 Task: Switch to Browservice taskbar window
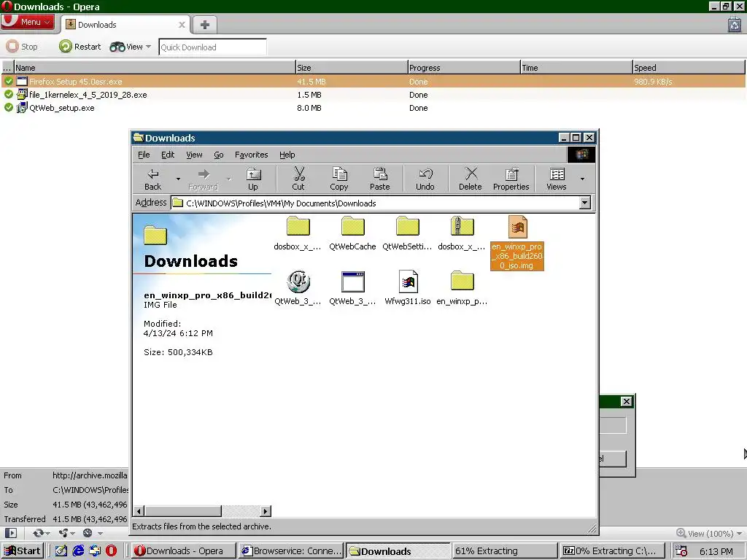291,551
